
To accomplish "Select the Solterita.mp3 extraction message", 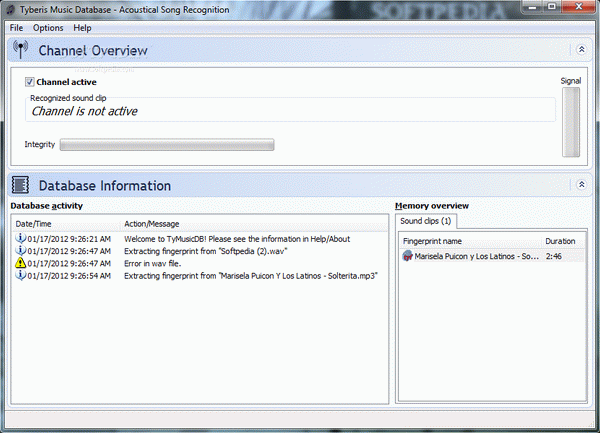I will click(x=251, y=276).
